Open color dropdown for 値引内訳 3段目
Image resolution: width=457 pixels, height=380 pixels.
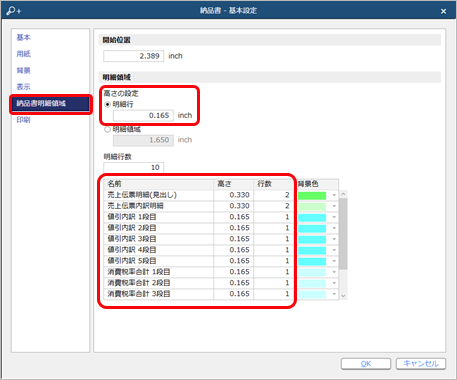click(334, 239)
